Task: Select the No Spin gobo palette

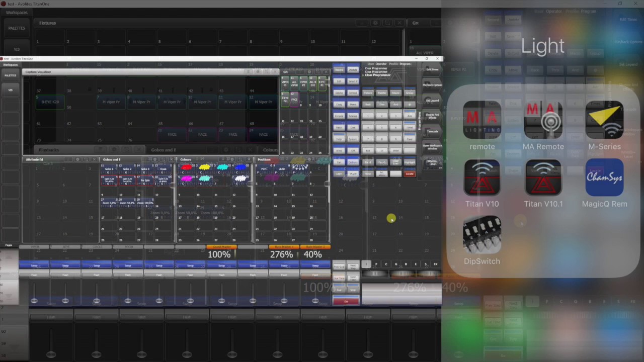Action: [145, 180]
